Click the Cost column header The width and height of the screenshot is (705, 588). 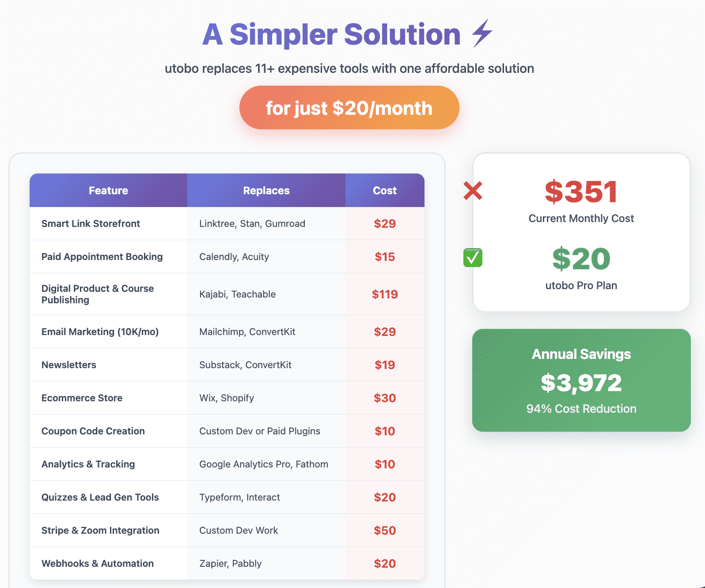pyautogui.click(x=385, y=190)
